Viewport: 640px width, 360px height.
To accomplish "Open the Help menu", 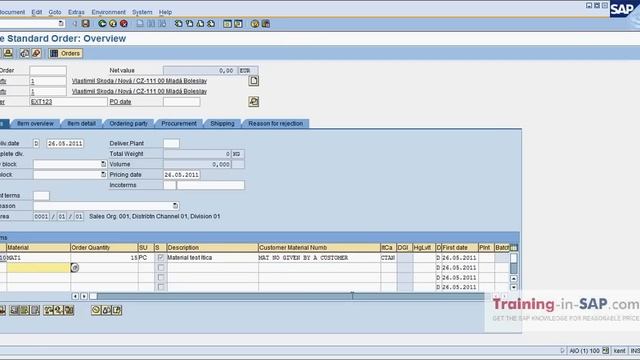I will (165, 12).
